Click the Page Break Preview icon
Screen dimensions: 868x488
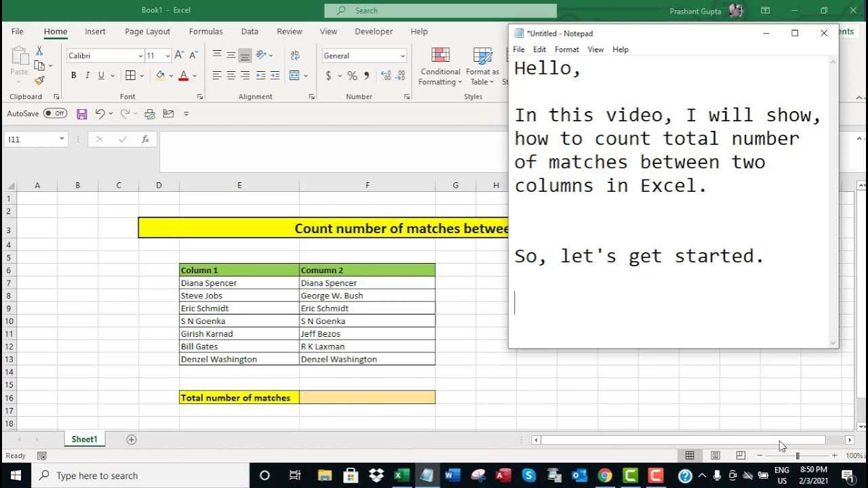click(x=741, y=455)
